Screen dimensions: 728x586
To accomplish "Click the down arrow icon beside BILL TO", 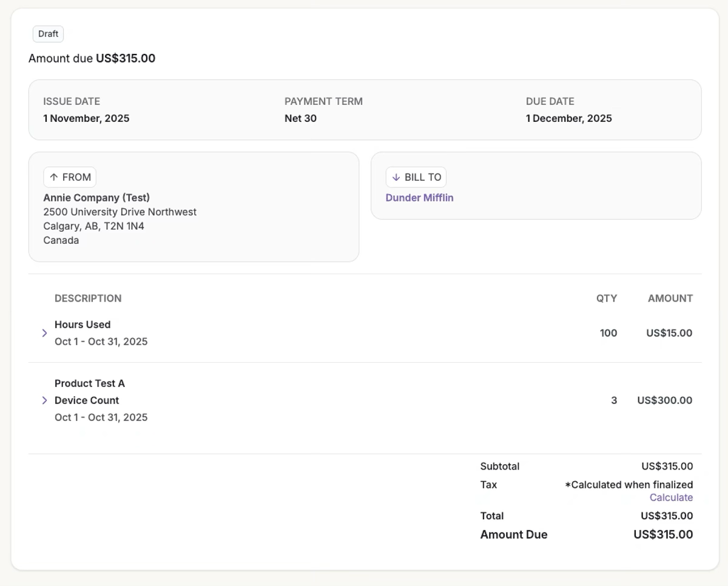I will [x=396, y=177].
